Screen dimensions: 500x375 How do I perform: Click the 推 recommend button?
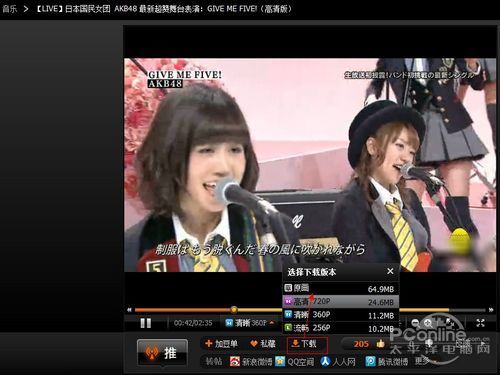[x=162, y=353]
